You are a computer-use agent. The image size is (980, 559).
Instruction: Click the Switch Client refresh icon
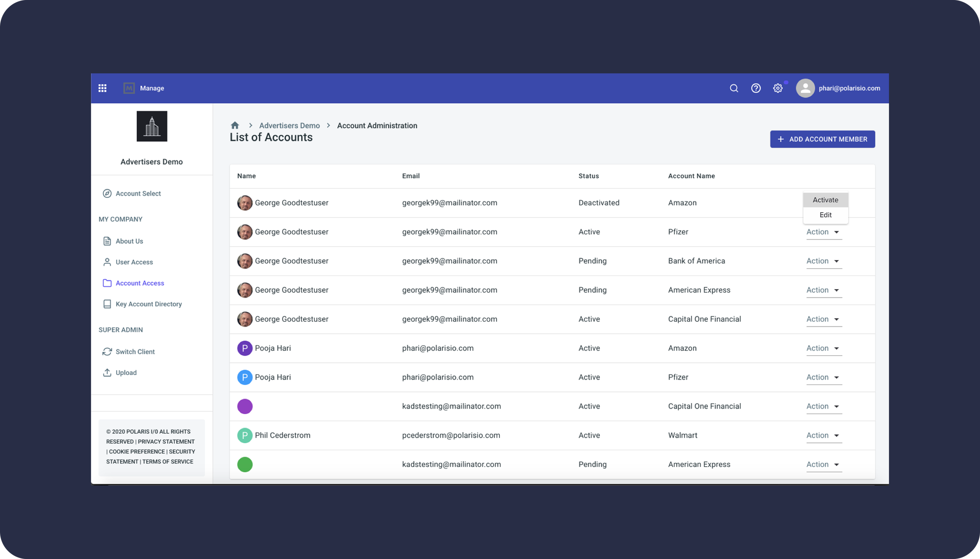[x=107, y=351]
